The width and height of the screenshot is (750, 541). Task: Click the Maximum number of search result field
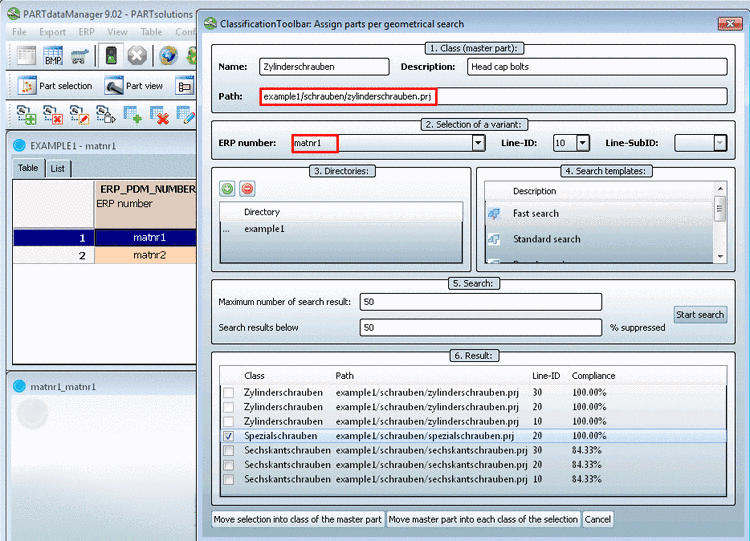tap(481, 302)
